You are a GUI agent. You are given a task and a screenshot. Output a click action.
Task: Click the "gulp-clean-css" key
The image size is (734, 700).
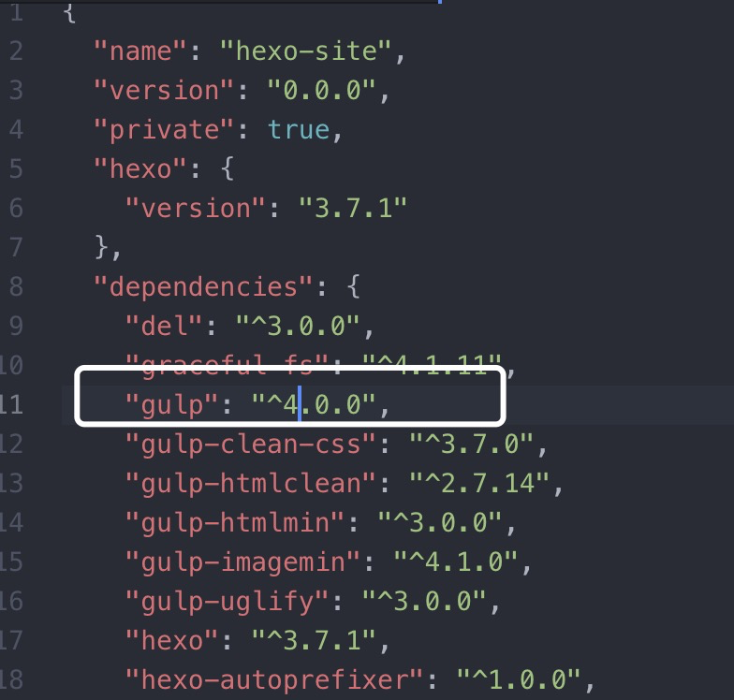coord(251,444)
